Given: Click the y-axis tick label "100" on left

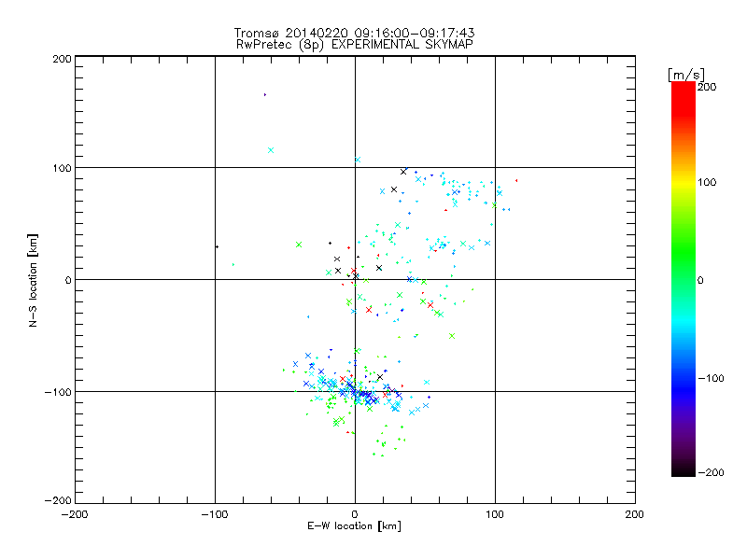Looking at the screenshot, I should 62,168.
